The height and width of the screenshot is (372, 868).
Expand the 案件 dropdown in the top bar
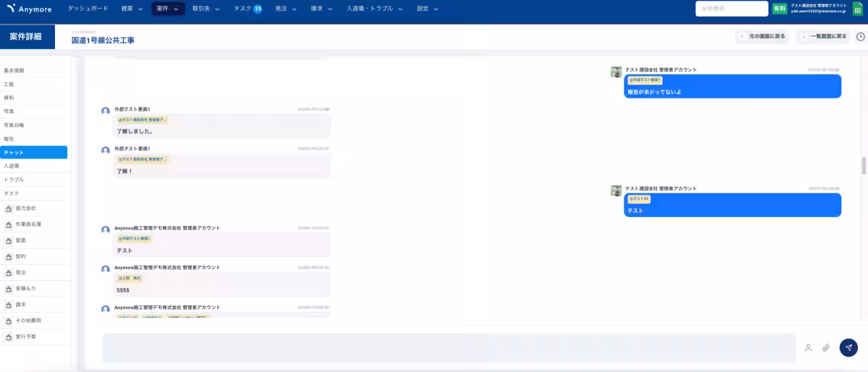coord(168,9)
